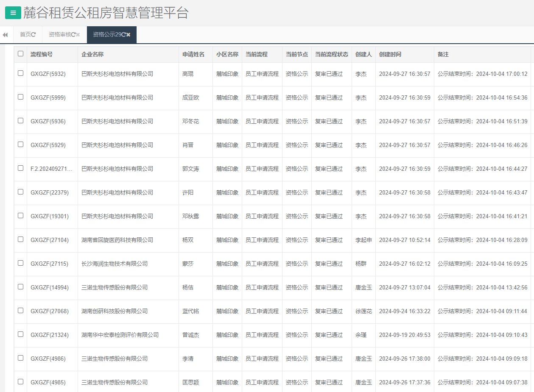Image resolution: width=534 pixels, height=392 pixels.
Task: Open the sidebar with the green hamburger icon
Action: 13,13
